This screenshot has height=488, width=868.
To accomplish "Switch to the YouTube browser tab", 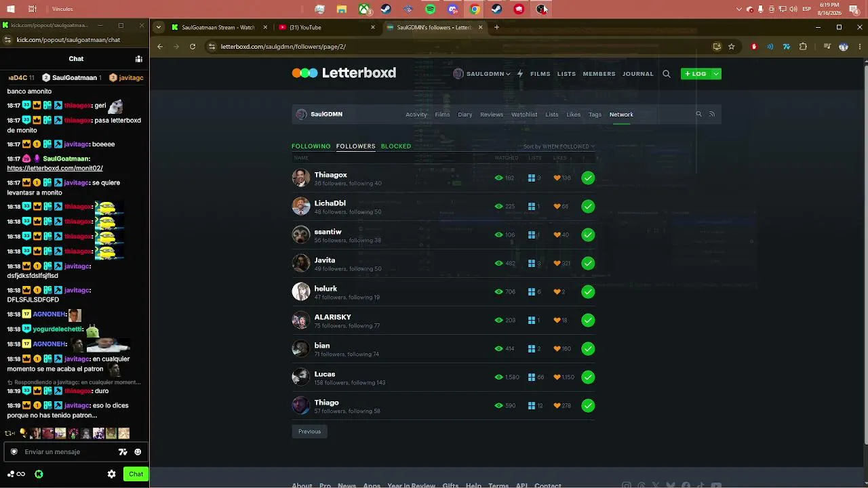I will click(x=327, y=27).
